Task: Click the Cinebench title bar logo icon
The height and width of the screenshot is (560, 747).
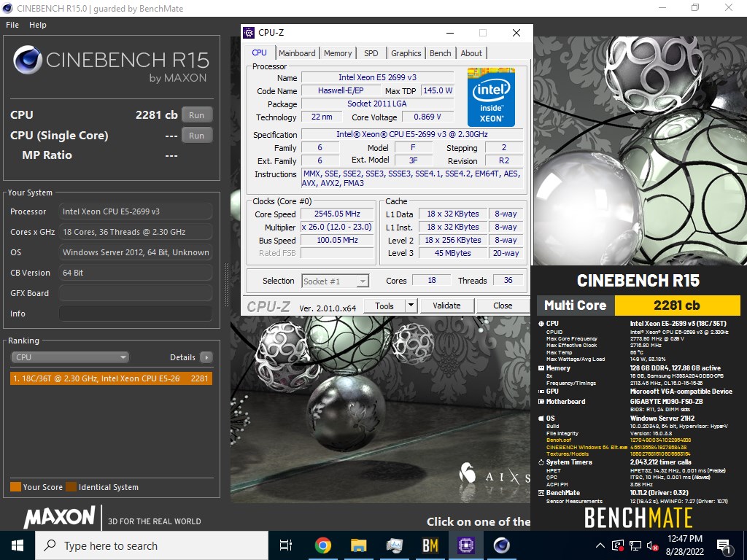Action: pyautogui.click(x=8, y=8)
